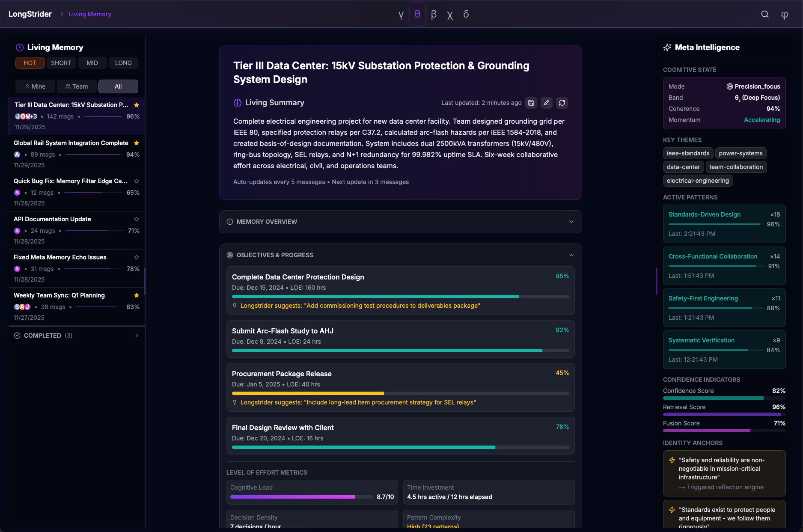
Task: Star the API Documentation Update conversation
Action: coord(137,219)
